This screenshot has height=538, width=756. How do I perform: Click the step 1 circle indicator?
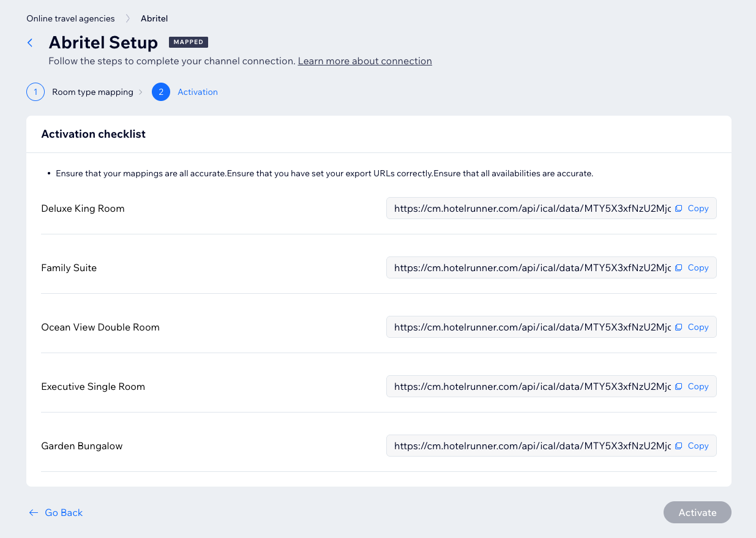[x=36, y=92]
